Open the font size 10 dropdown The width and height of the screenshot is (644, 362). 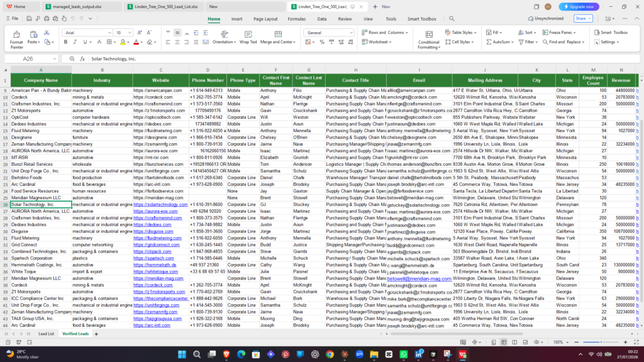(x=130, y=33)
